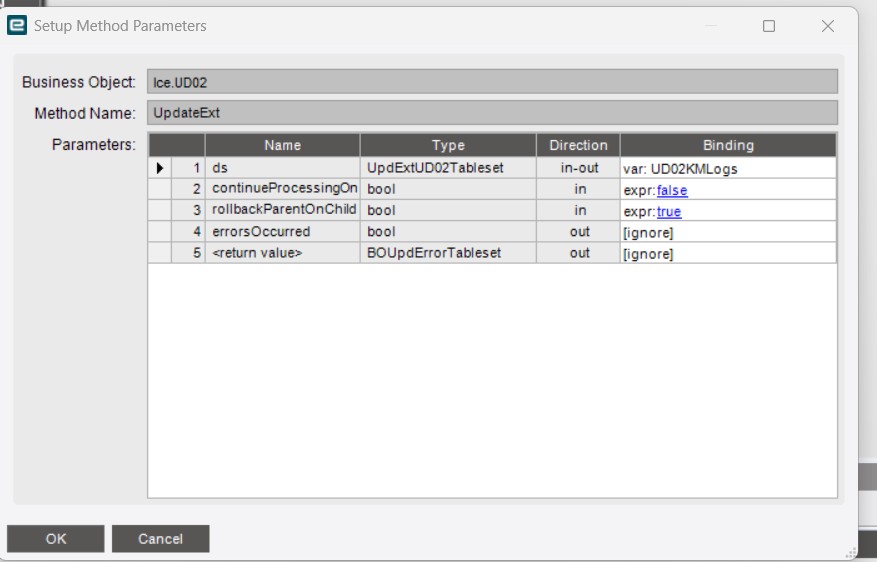Dismiss dialog with the Cancel button

161,539
